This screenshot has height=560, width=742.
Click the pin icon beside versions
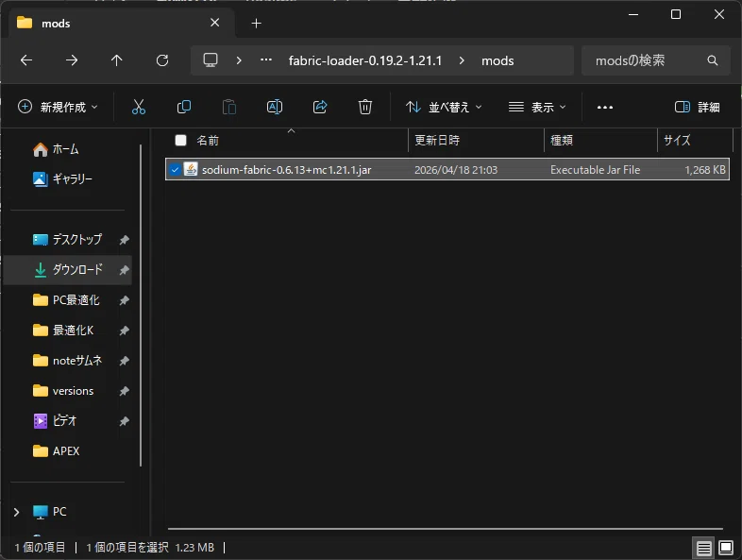pos(124,392)
